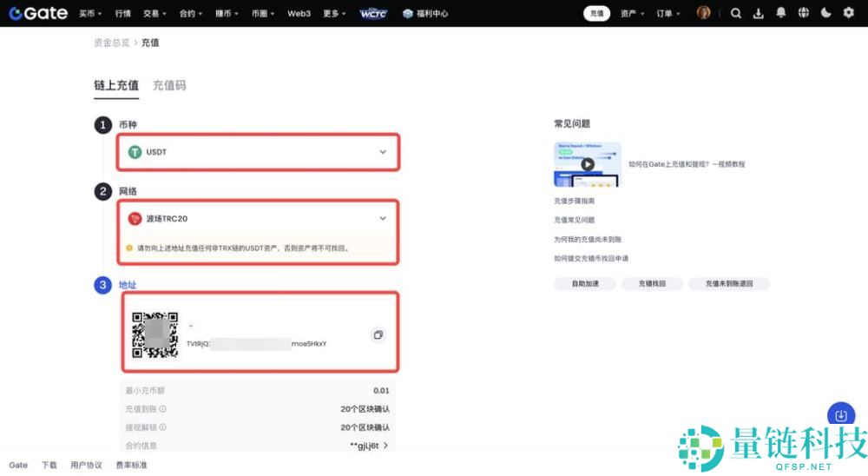The image size is (868, 476).
Task: Click 地址 step label
Action: click(x=128, y=285)
